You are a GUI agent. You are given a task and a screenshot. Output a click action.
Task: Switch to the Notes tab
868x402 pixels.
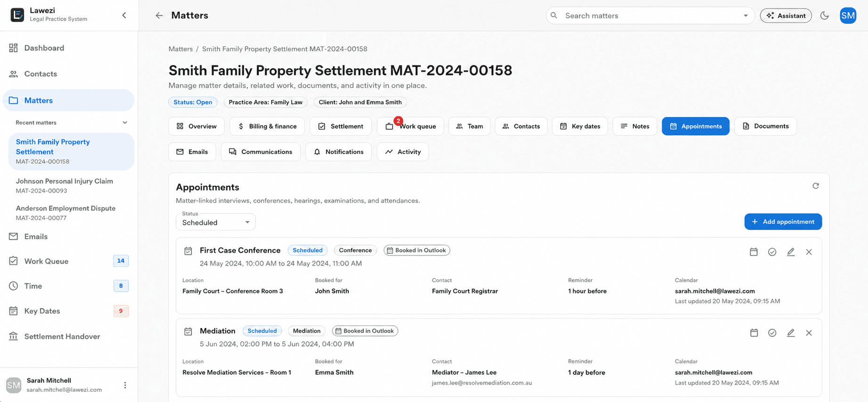point(635,126)
